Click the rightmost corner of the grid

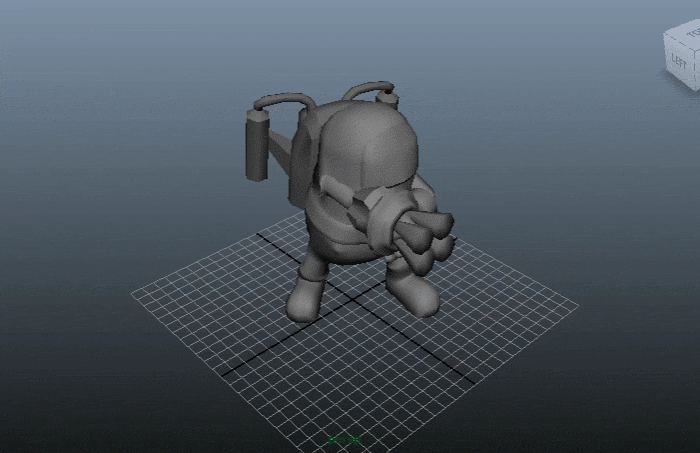[577, 306]
